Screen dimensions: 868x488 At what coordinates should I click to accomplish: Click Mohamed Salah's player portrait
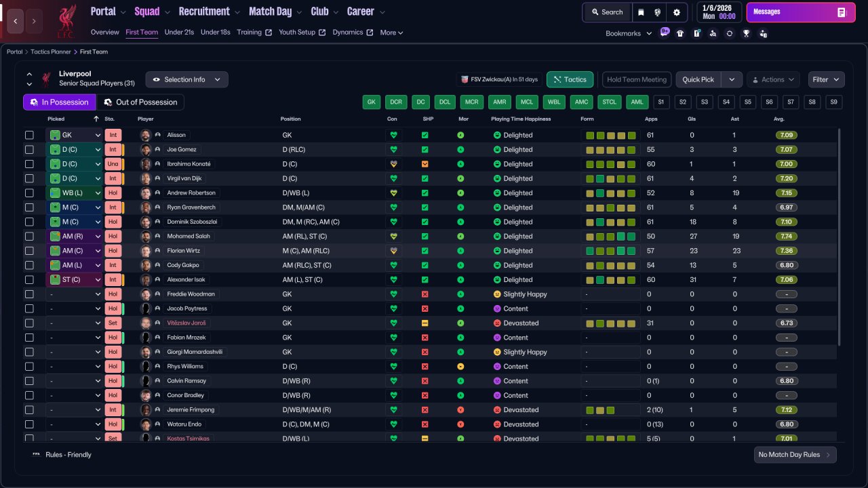[x=145, y=237]
